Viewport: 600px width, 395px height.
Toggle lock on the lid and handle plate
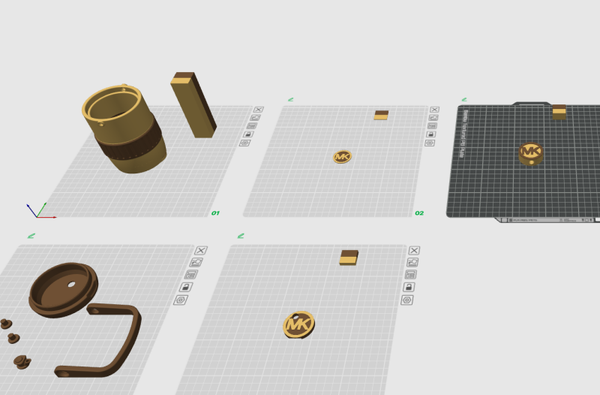pos(186,287)
